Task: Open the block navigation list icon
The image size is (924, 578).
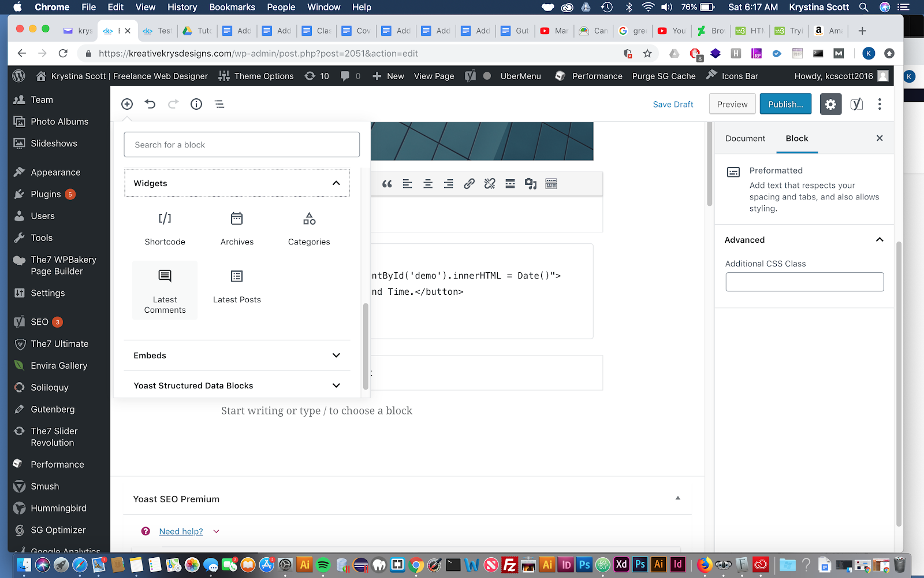Action: 219,104
